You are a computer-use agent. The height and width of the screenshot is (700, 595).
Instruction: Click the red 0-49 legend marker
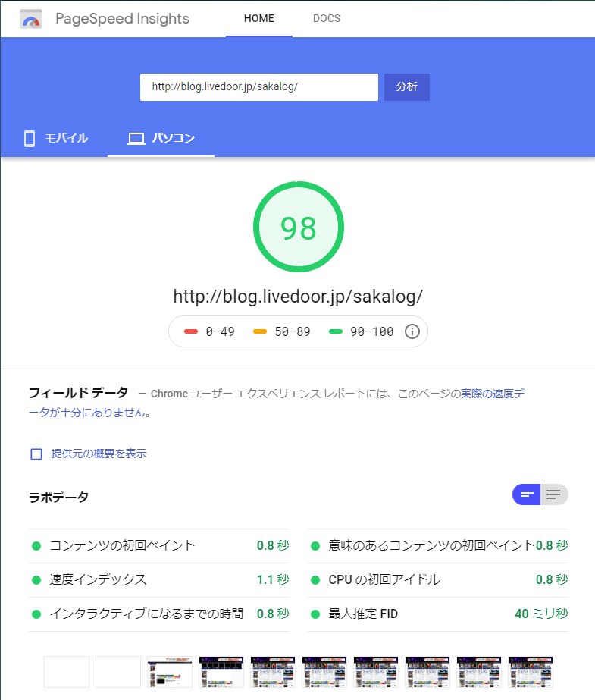click(191, 331)
